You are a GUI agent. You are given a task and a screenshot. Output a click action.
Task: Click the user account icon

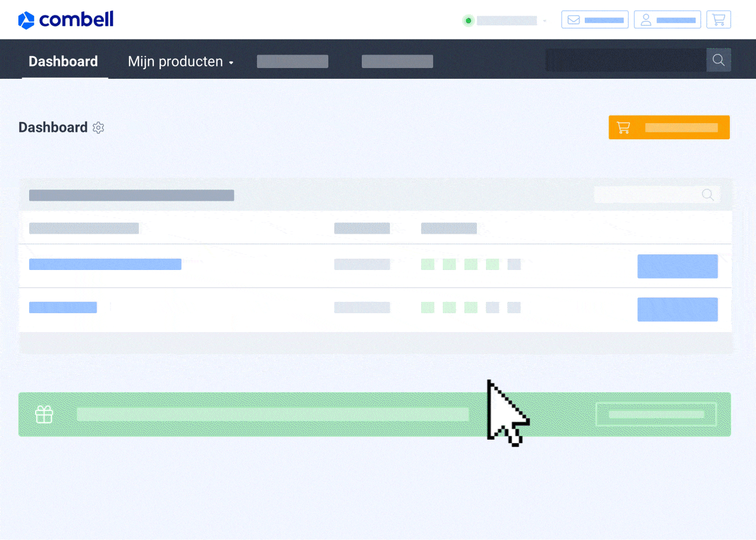(645, 19)
